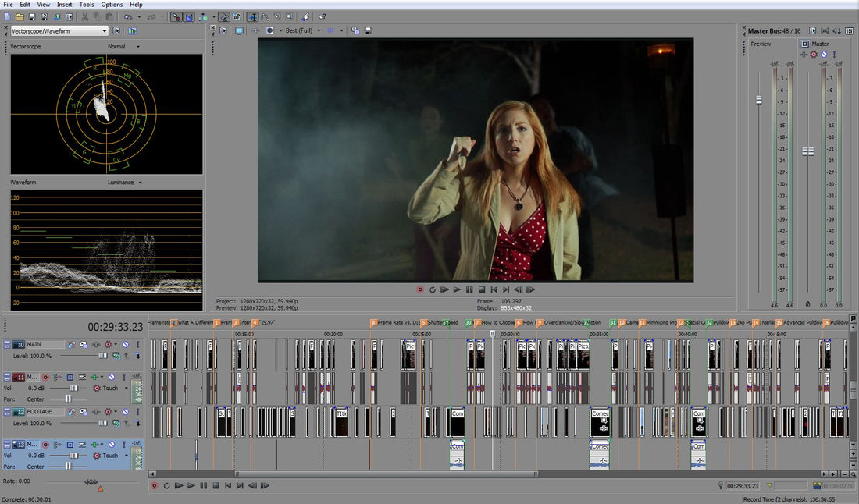Mute the MAIN video track
859x504 pixels.
pyautogui.click(x=127, y=344)
